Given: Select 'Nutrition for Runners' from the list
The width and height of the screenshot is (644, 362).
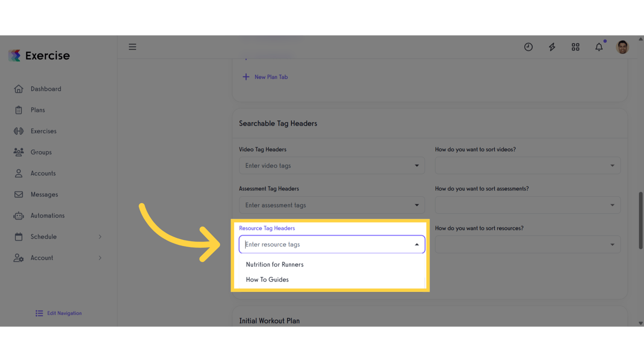Looking at the screenshot, I should coord(274,264).
